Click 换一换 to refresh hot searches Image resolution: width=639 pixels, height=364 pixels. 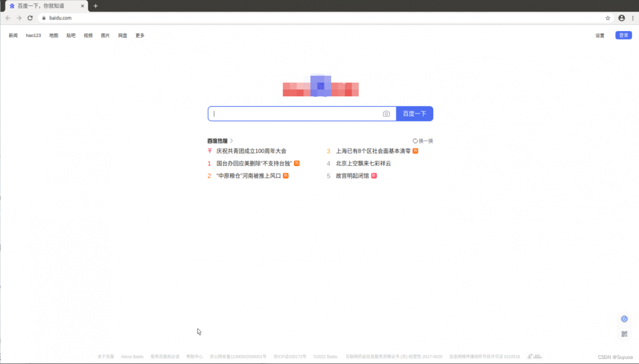426,141
